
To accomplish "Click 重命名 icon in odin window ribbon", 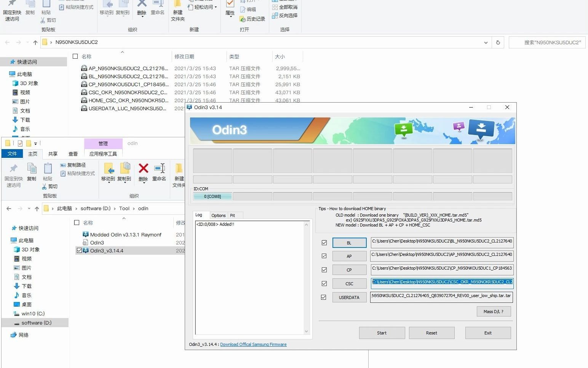I will [x=159, y=168].
